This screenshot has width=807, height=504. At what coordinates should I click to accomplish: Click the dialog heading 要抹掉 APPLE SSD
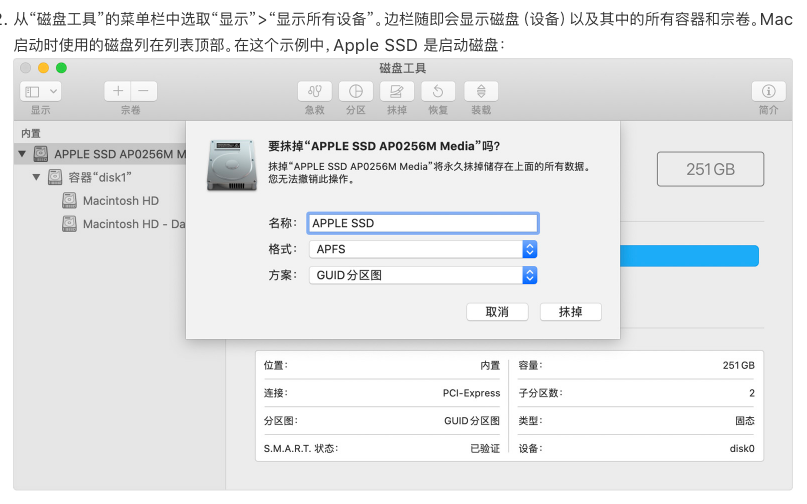pos(384,146)
